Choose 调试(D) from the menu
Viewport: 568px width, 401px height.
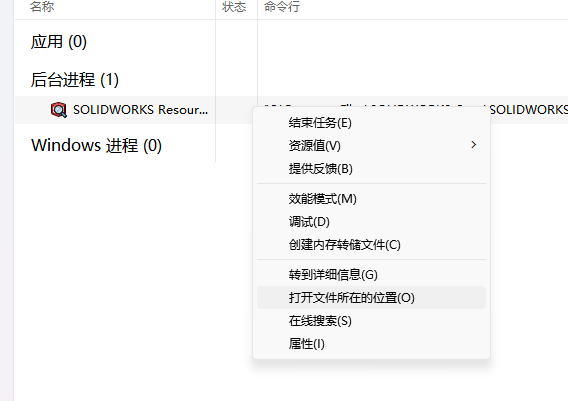pos(371,221)
